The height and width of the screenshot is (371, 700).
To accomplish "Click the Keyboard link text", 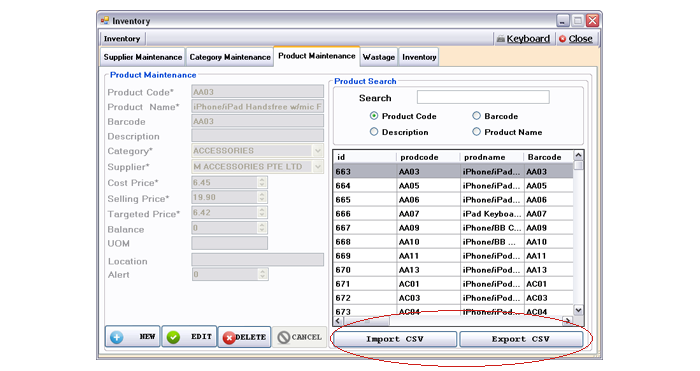I will pyautogui.click(x=528, y=39).
